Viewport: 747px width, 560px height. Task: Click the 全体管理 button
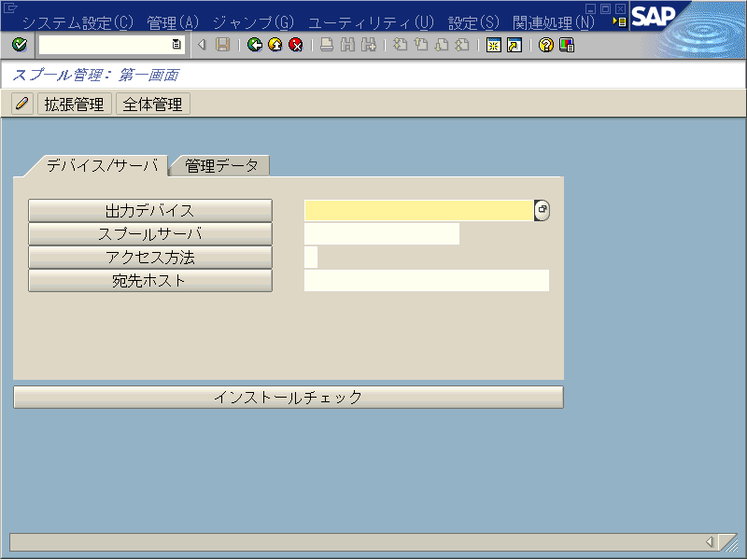click(153, 104)
